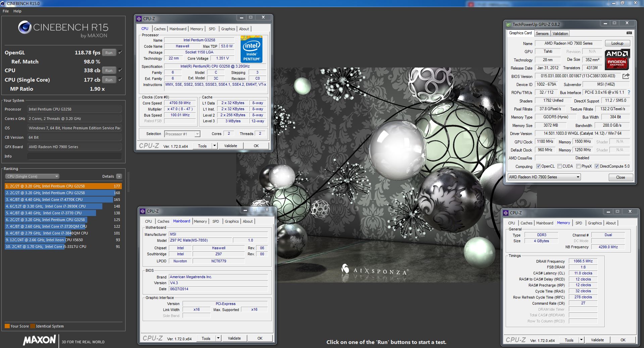Open About tab in top CPU-Z window
This screenshot has height=348, width=644.
[x=244, y=29]
